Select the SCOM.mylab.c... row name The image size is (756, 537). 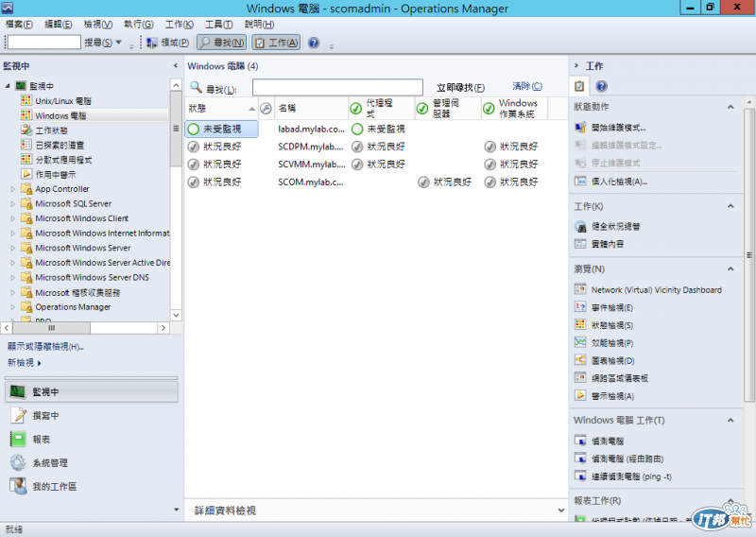click(x=311, y=182)
